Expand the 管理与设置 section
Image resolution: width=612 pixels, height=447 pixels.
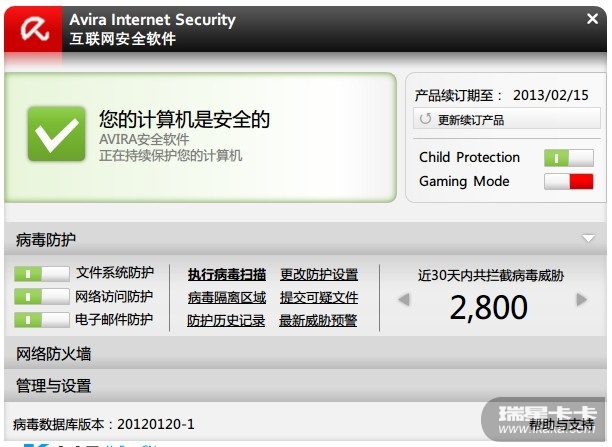[x=54, y=386]
